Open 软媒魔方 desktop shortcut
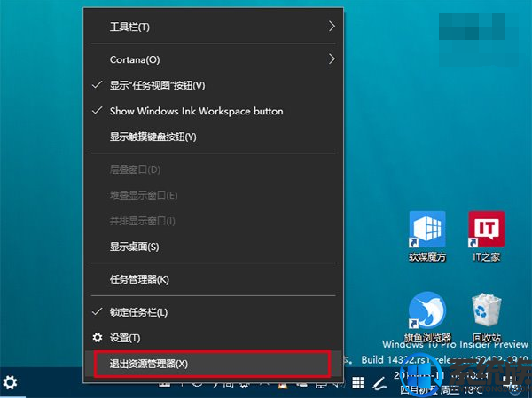 tap(427, 236)
